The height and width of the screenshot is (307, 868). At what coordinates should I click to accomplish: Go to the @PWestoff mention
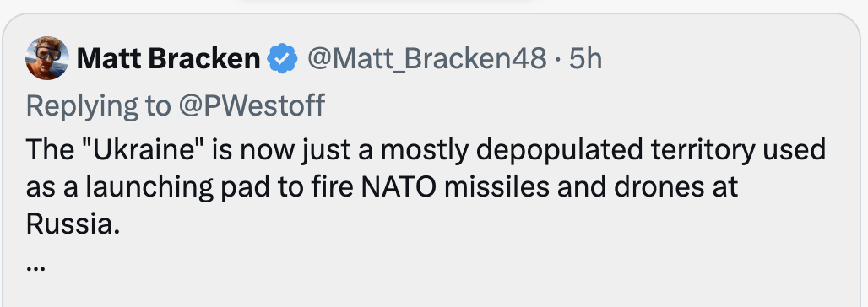tap(251, 105)
